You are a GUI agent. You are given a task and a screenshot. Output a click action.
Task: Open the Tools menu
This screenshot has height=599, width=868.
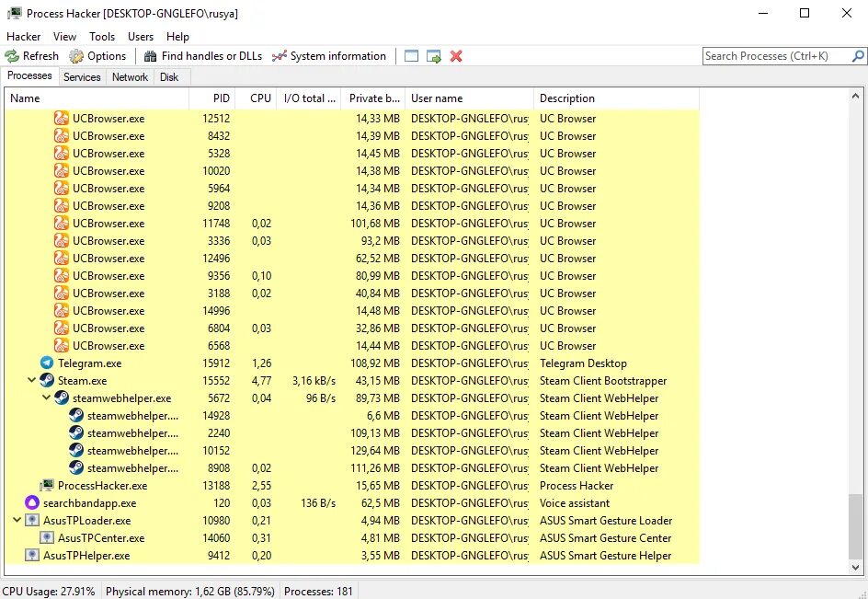[x=102, y=37]
